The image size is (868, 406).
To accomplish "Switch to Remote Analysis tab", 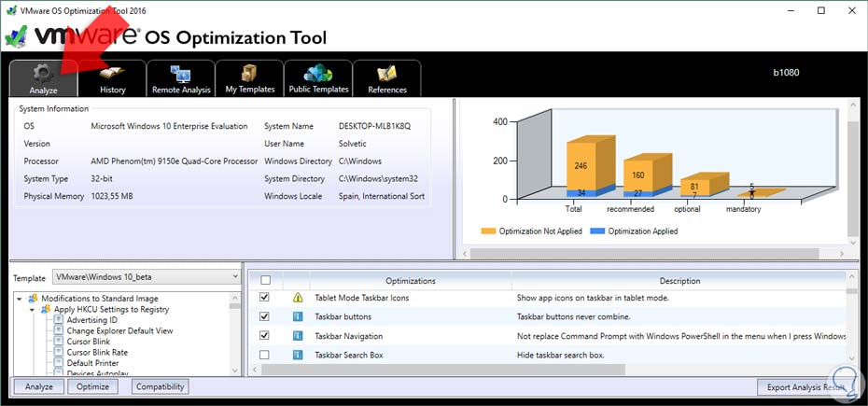I will tap(181, 78).
